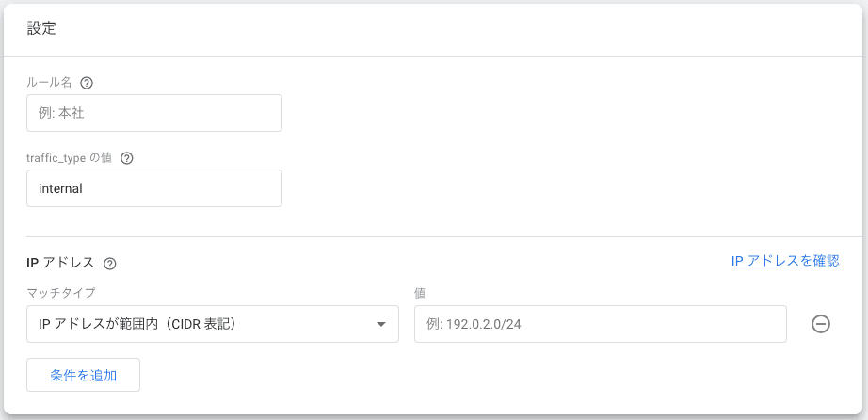The height and width of the screenshot is (420, 868).
Task: Click the 値 label above the CIDR field
Action: (420, 293)
